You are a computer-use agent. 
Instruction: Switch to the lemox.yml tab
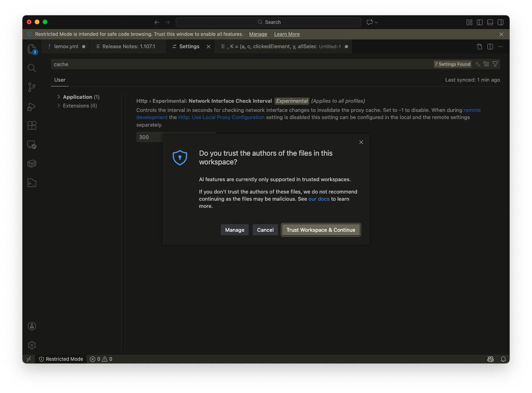(66, 47)
